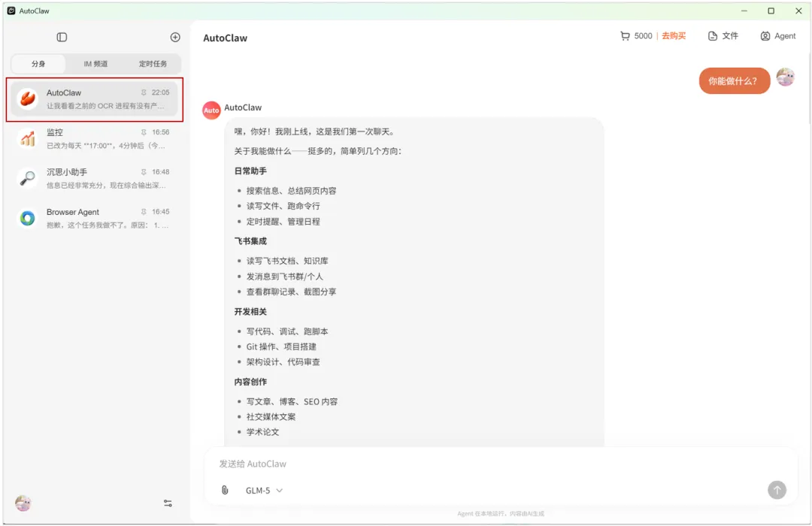Viewport: 812px width, 526px height.
Task: Open the GLM-5 model dropdown
Action: click(x=264, y=490)
